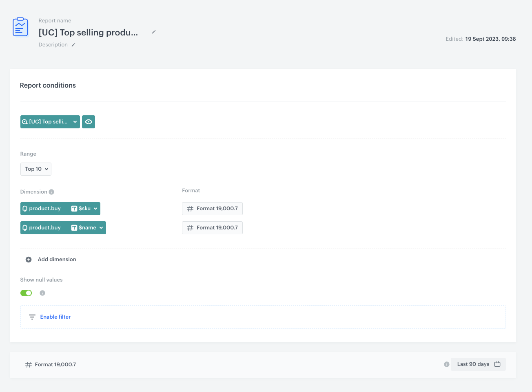This screenshot has height=392, width=532.
Task: Click the report clipboard icon
Action: pos(20,27)
